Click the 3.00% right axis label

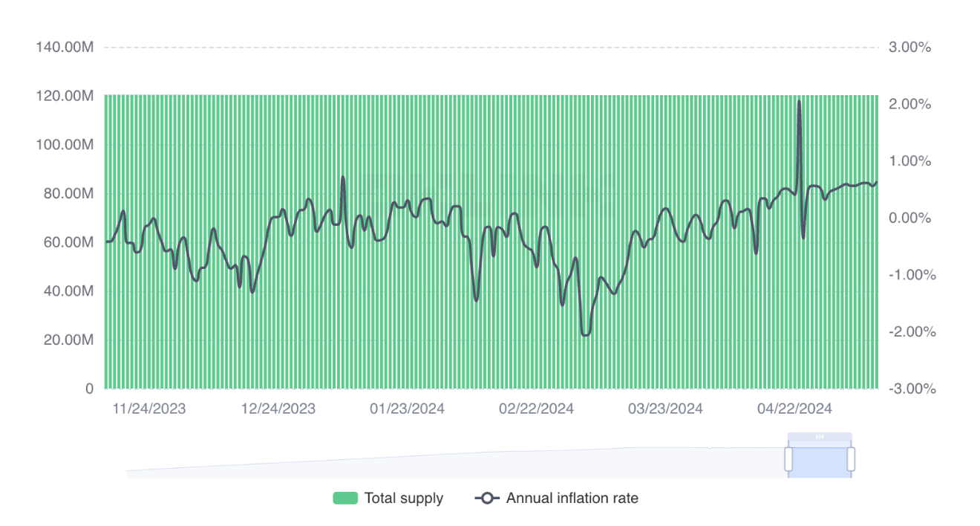pos(909,48)
